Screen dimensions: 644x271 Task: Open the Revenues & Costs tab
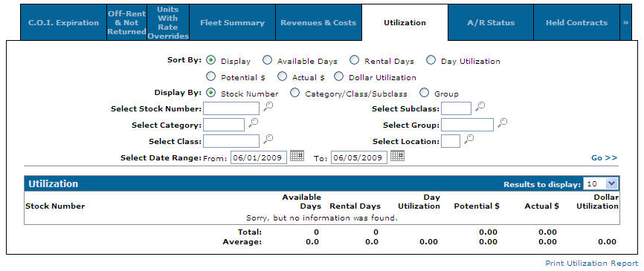pyautogui.click(x=318, y=22)
